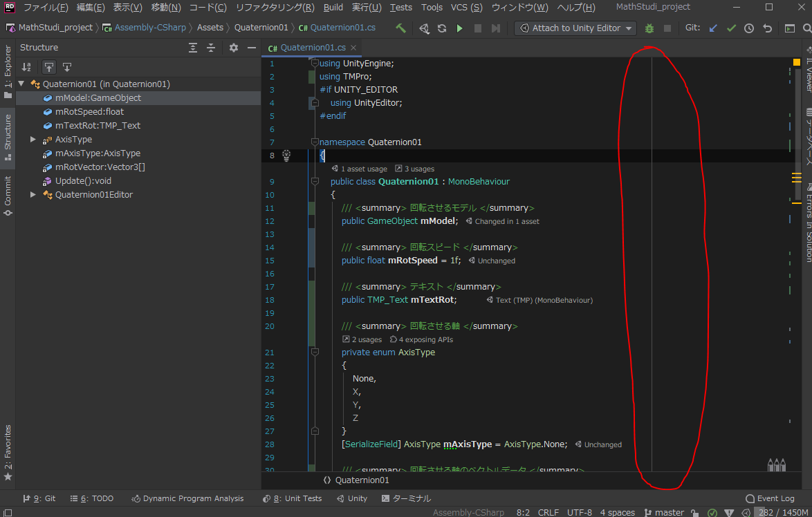Open the Unit Tests tool window
812x517 pixels.
(x=293, y=498)
